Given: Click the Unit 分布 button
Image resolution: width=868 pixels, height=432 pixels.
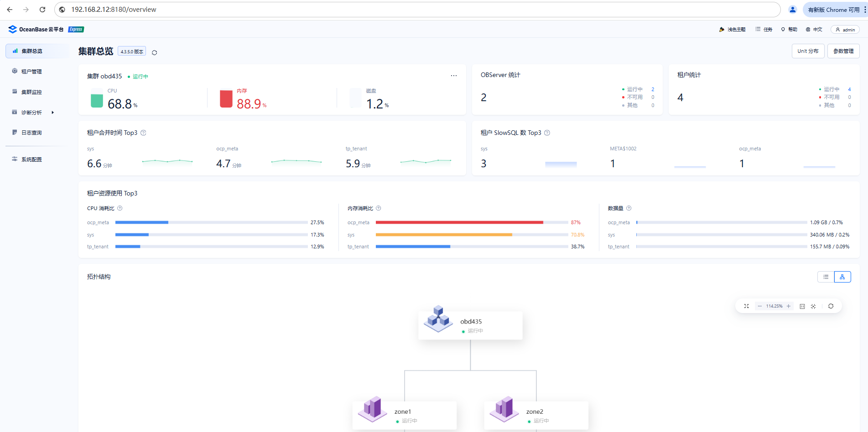Looking at the screenshot, I should click(x=808, y=51).
